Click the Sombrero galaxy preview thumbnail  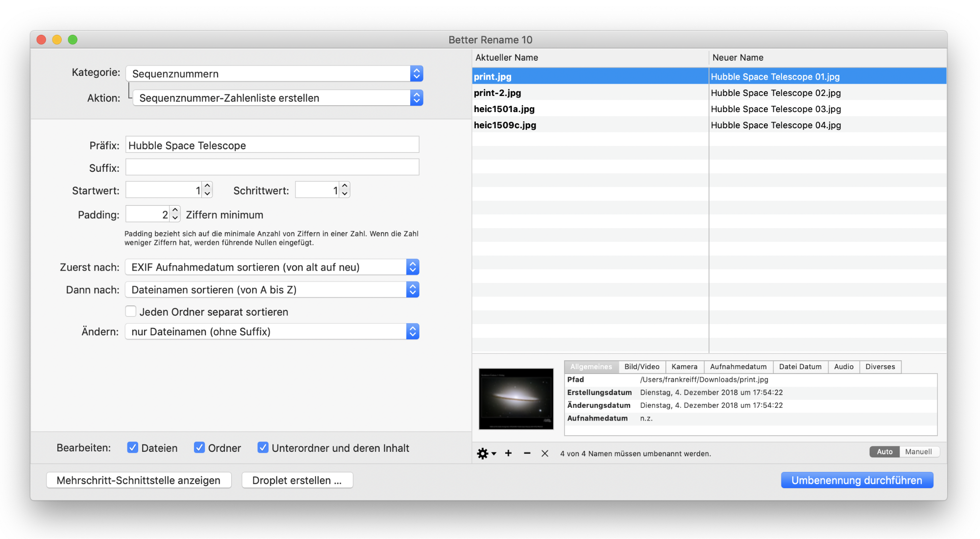pos(516,398)
